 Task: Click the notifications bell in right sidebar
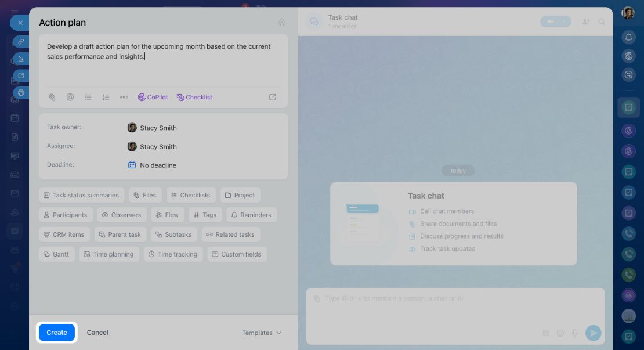(628, 37)
